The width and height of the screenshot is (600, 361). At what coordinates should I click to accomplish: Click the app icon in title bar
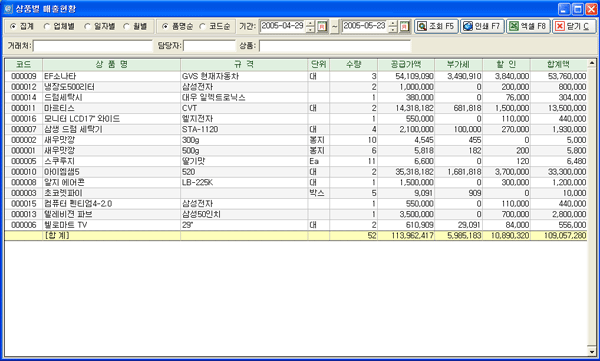click(x=8, y=8)
